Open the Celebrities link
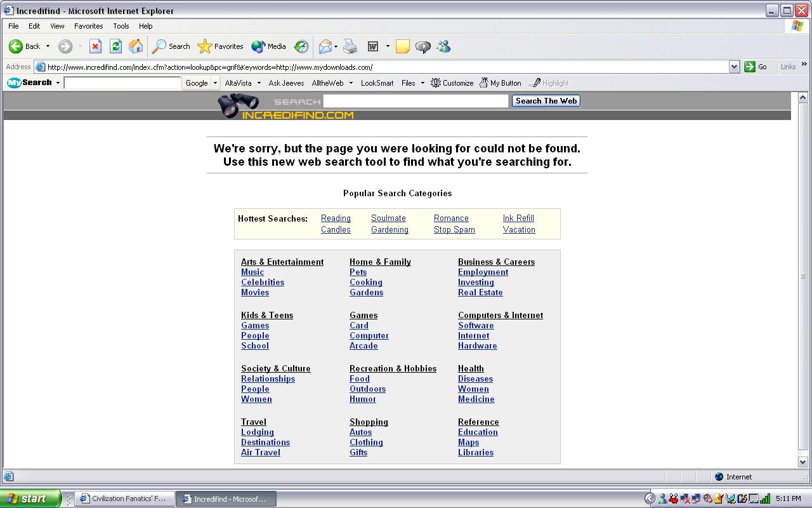Screen dimensions: 812x508 (x=263, y=283)
